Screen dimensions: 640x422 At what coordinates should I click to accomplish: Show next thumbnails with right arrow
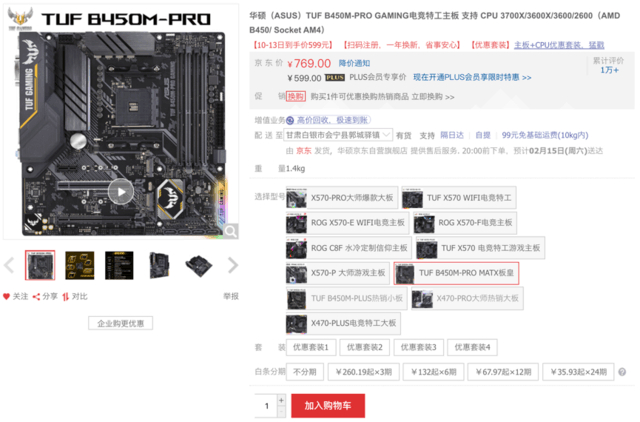(233, 265)
